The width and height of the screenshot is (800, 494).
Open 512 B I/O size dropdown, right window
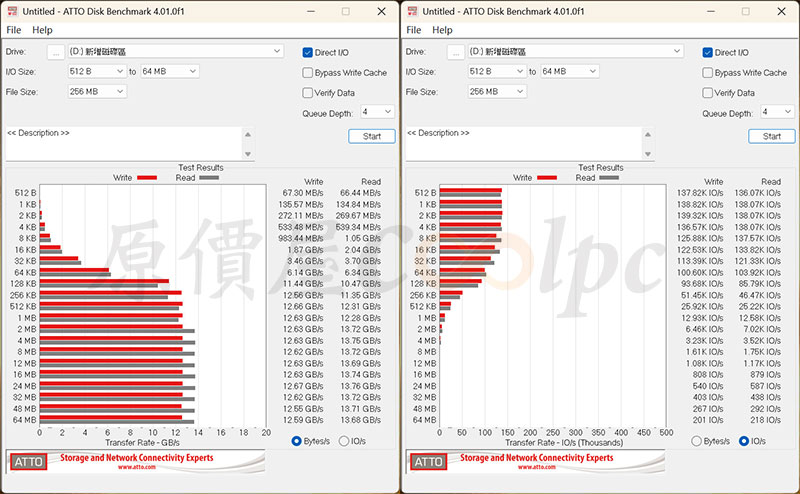pyautogui.click(x=497, y=71)
